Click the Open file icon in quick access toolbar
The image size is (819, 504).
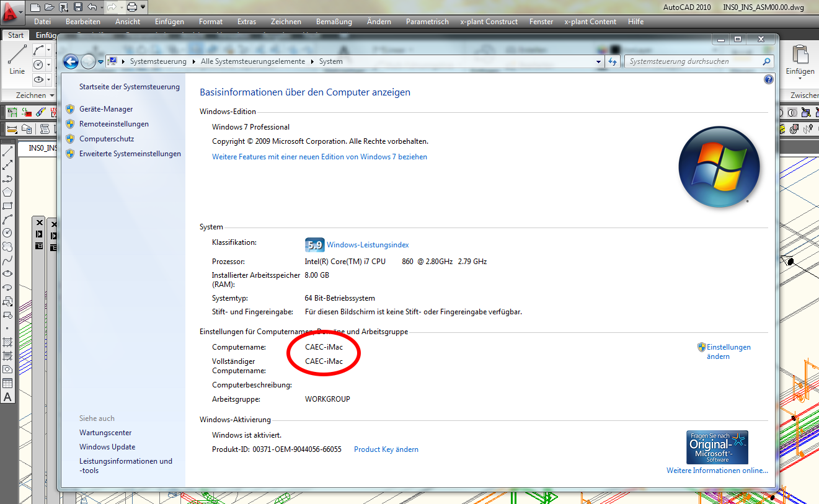point(49,7)
